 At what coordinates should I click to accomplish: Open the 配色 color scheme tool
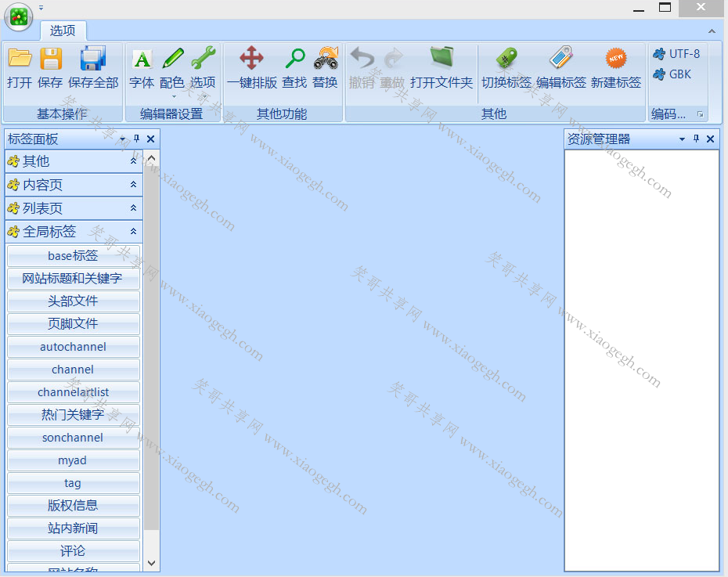[172, 68]
